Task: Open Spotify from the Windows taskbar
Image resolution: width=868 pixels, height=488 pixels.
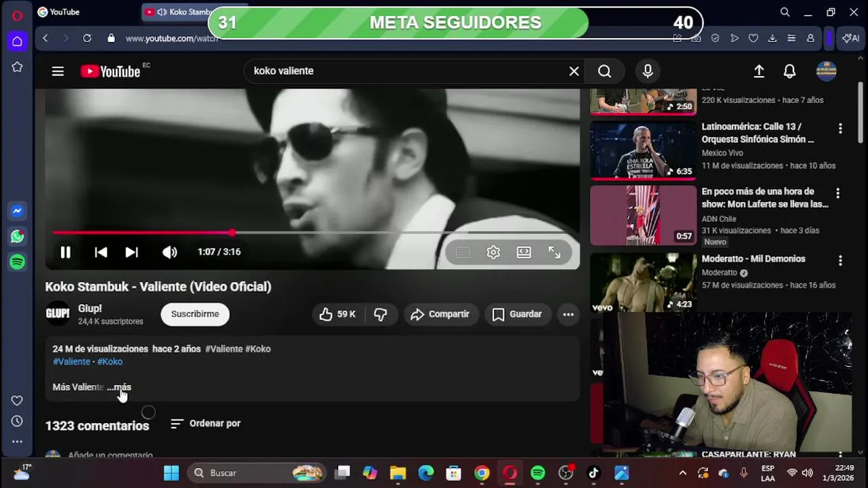Action: 538,473
